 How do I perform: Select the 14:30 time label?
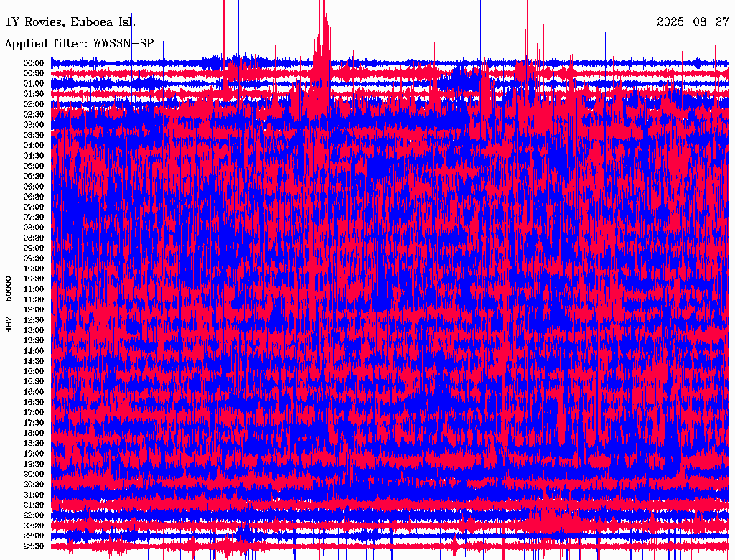pyautogui.click(x=34, y=361)
